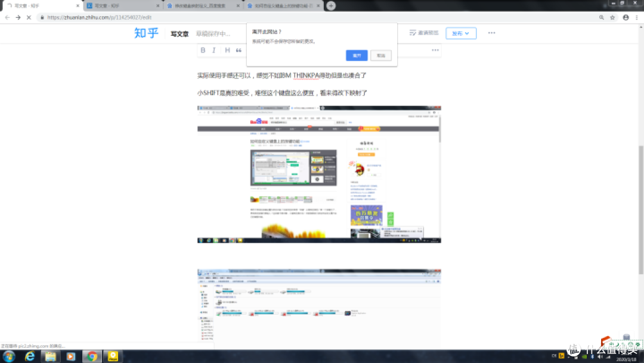Apply heading style with H icon
The width and height of the screenshot is (644, 363).
click(x=227, y=50)
